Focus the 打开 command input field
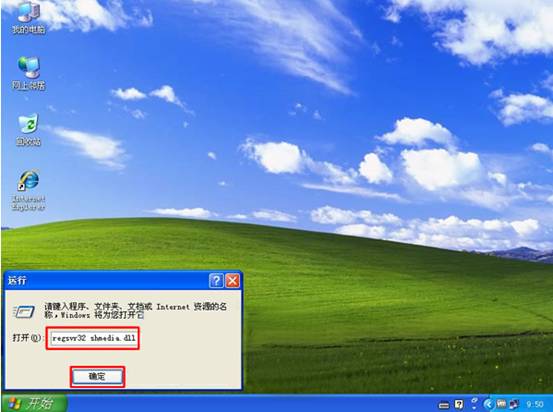 [x=93, y=338]
